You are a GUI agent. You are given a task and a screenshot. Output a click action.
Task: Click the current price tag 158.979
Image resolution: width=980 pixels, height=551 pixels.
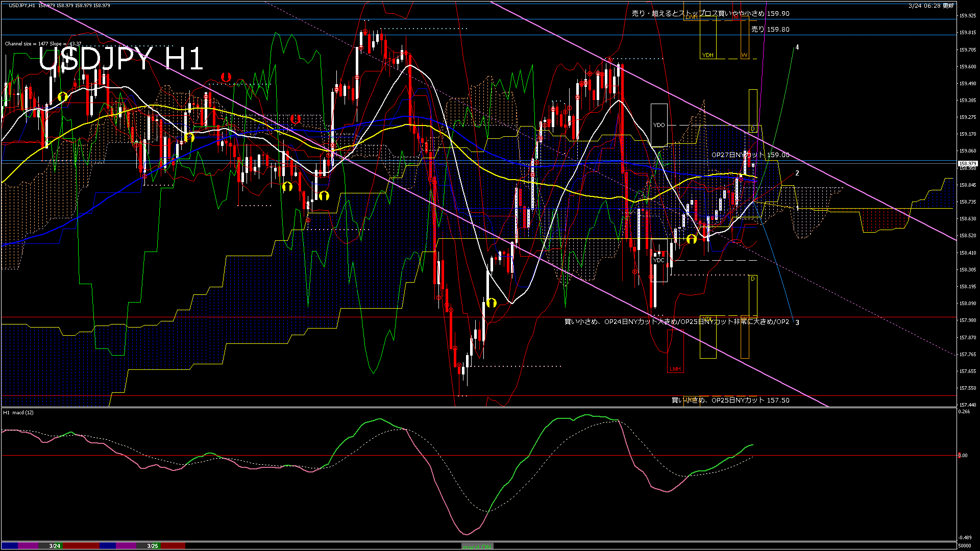967,164
